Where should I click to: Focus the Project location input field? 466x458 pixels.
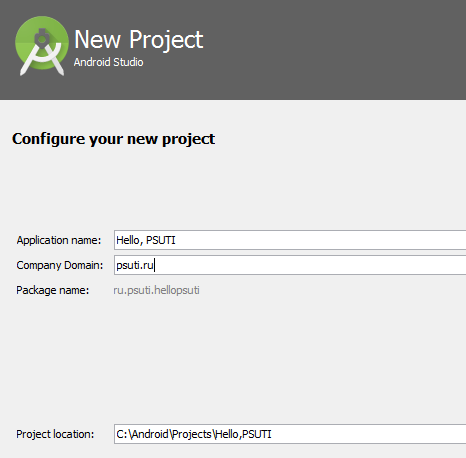(290, 434)
